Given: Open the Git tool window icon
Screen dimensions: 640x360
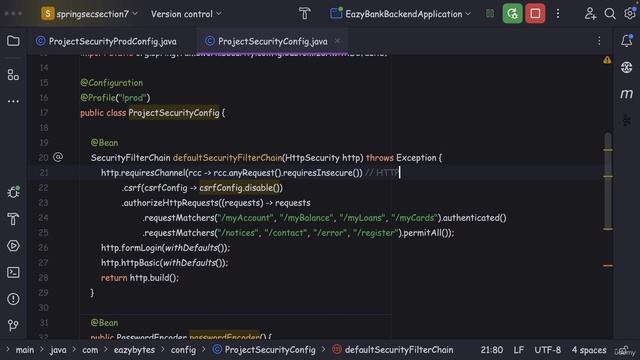Looking at the screenshot, I should pyautogui.click(x=13, y=325).
